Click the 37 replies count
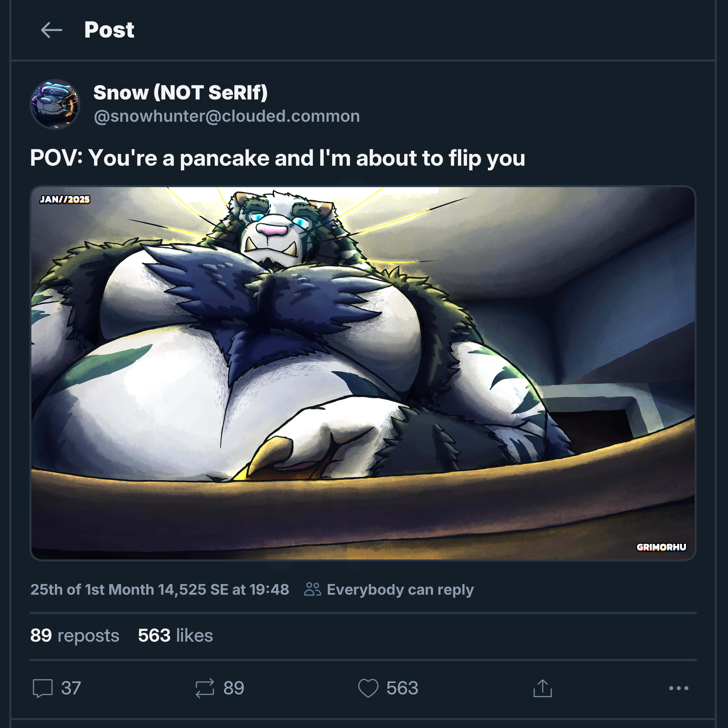The width and height of the screenshot is (728, 728). point(71,688)
